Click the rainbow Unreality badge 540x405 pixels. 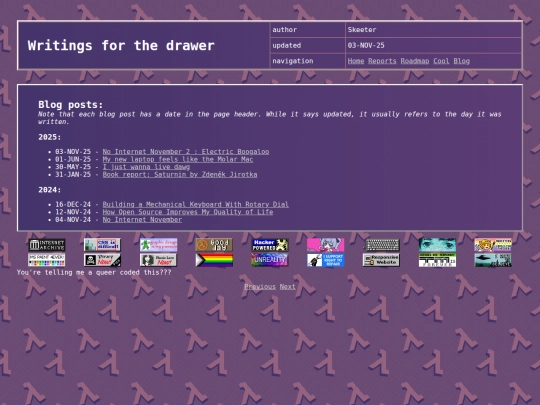tap(270, 260)
